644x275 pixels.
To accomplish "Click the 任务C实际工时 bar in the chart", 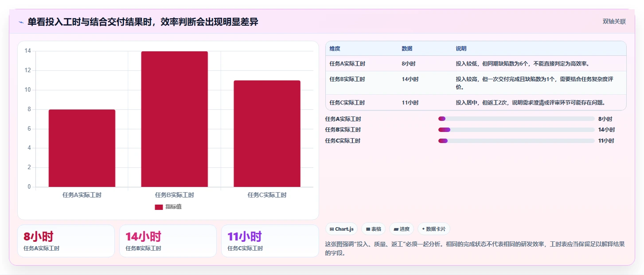I will click(x=267, y=134).
